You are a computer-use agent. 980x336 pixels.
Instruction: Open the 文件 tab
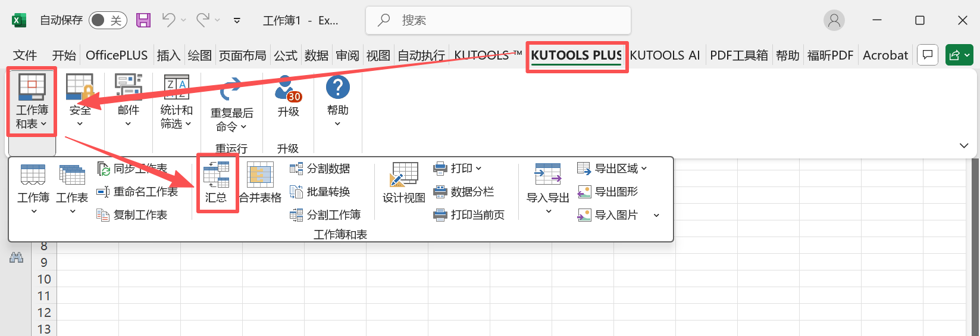(x=25, y=55)
